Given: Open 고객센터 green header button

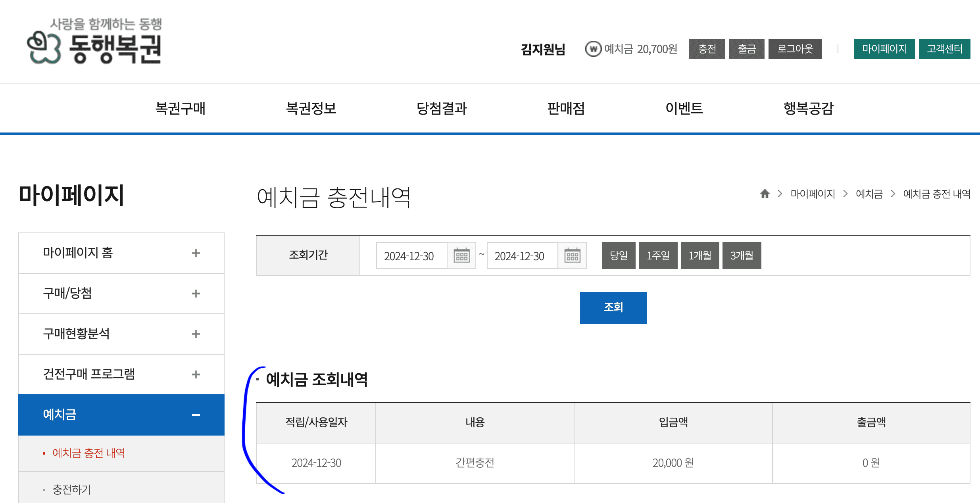Looking at the screenshot, I should tap(945, 49).
